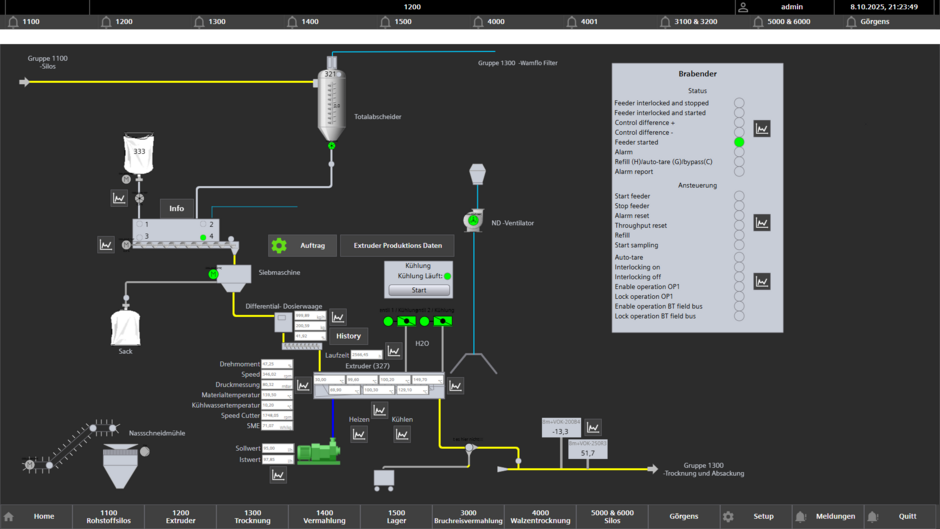Click the Sollwert value input field
The image size is (940, 529).
(275, 449)
